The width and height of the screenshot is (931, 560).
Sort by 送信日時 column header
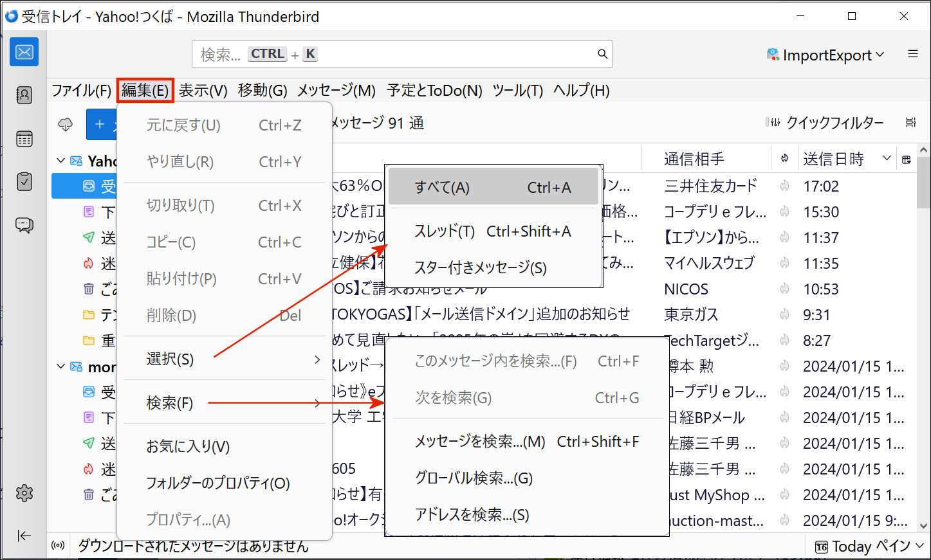pos(834,159)
